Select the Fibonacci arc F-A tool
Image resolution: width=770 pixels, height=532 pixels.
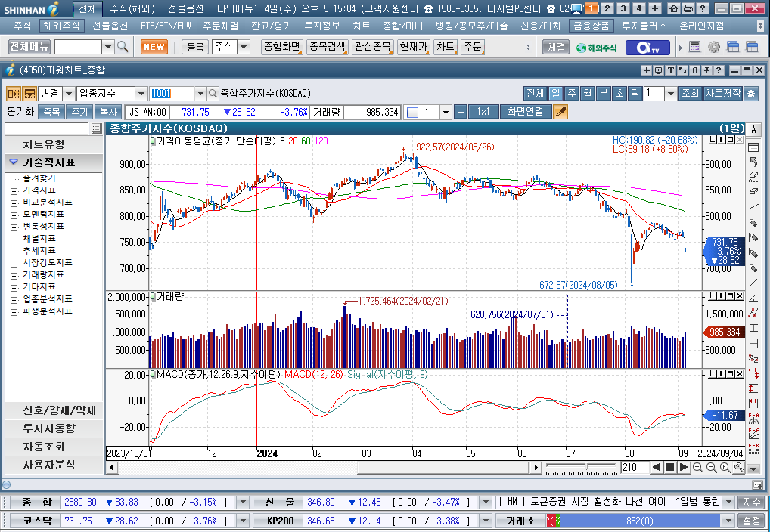[x=753, y=419]
